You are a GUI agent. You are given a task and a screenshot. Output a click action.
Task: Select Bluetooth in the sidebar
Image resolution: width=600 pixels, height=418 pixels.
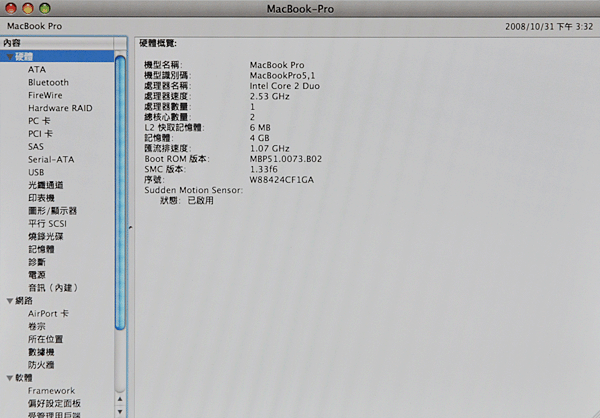coord(48,82)
